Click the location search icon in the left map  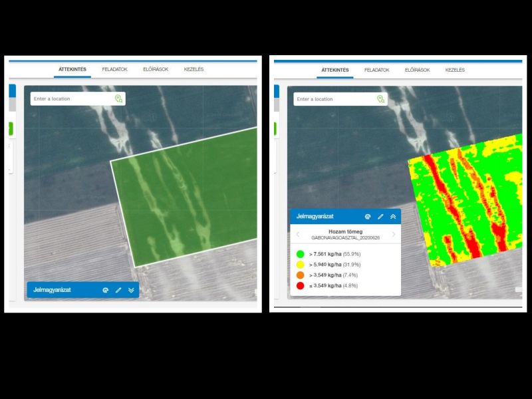(118, 98)
